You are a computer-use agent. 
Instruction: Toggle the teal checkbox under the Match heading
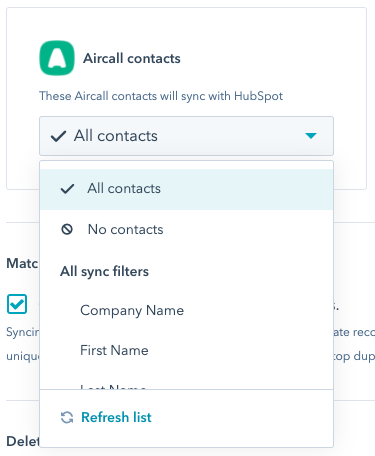point(17,304)
